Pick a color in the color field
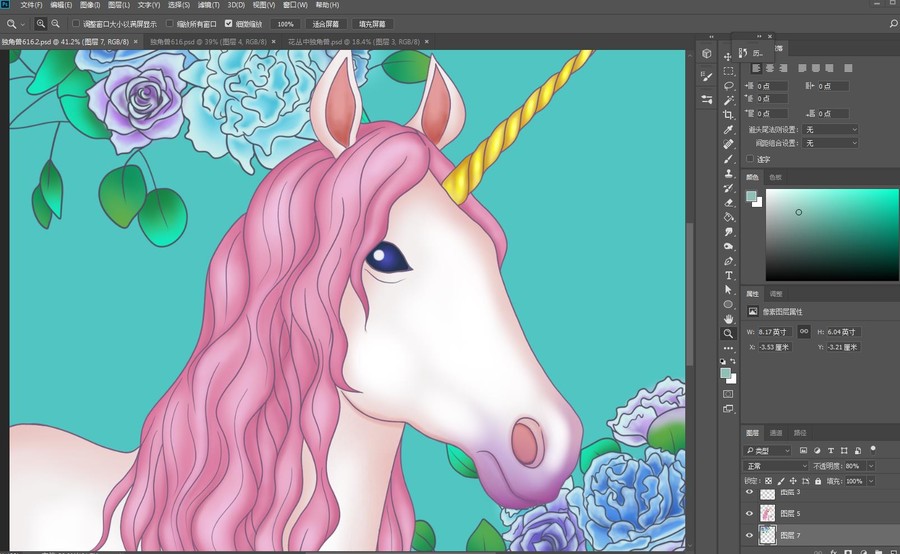The image size is (900, 554). click(x=832, y=234)
